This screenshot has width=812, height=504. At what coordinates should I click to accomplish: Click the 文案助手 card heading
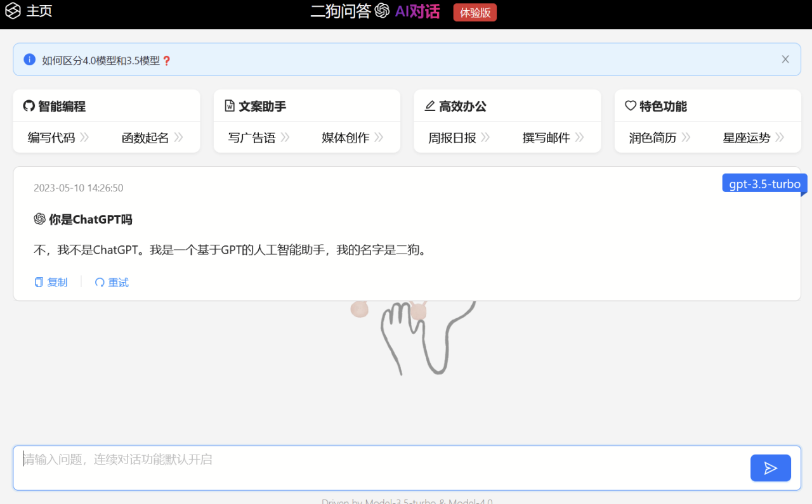262,107
